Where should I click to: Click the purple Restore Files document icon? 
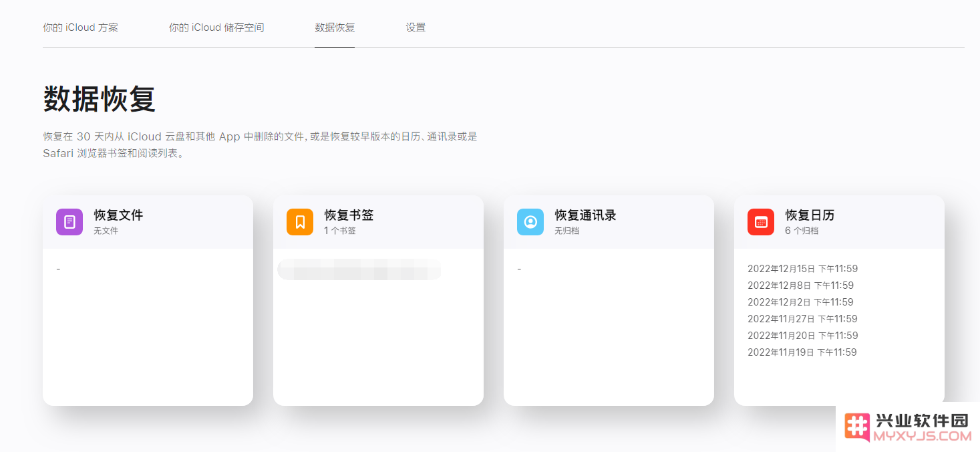coord(69,222)
